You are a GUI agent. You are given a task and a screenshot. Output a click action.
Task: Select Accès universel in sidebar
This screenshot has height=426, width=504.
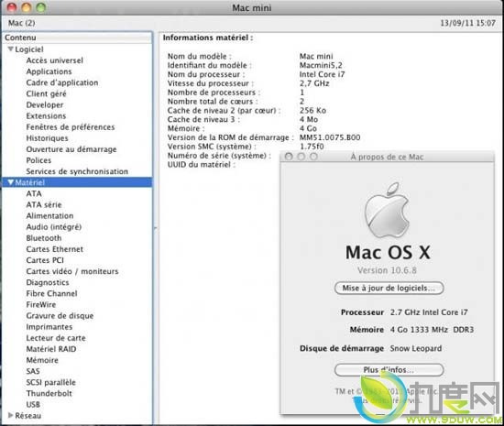click(x=54, y=60)
